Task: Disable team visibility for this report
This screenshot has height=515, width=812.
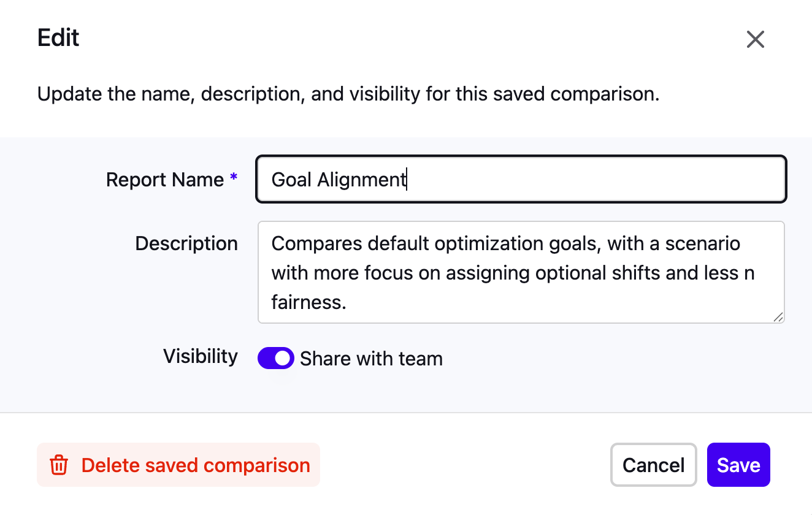Action: (276, 358)
